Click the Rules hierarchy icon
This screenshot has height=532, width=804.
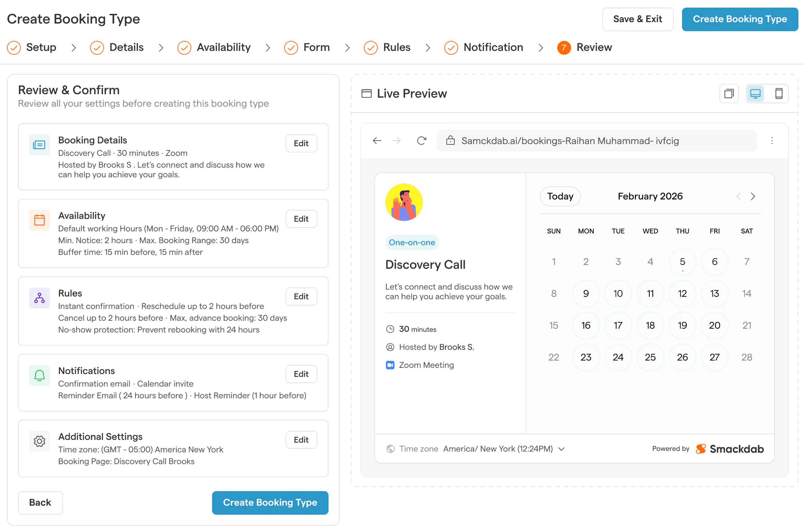39,298
